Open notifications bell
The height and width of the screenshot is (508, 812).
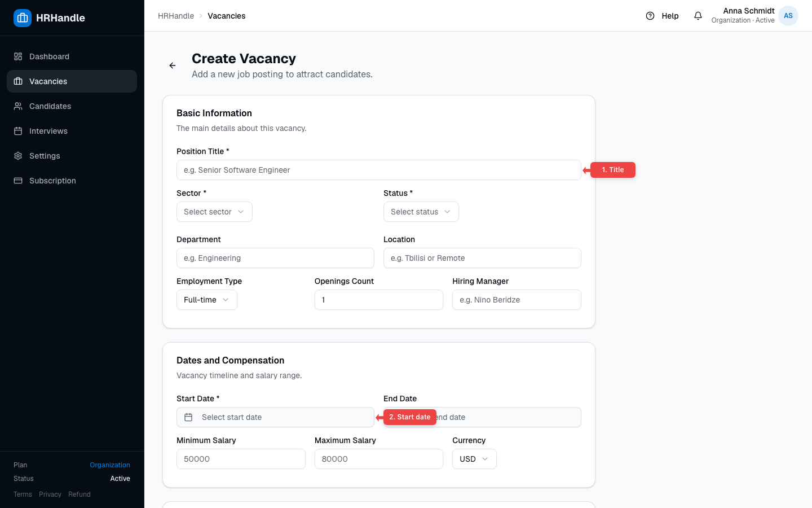[x=698, y=16]
